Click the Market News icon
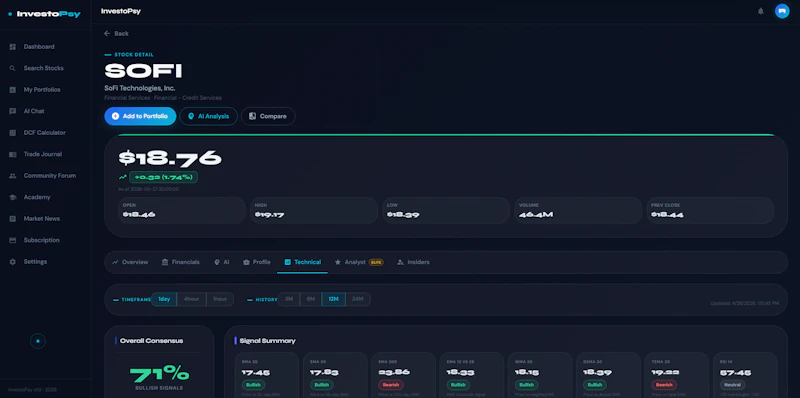The image size is (800, 398). (13, 219)
